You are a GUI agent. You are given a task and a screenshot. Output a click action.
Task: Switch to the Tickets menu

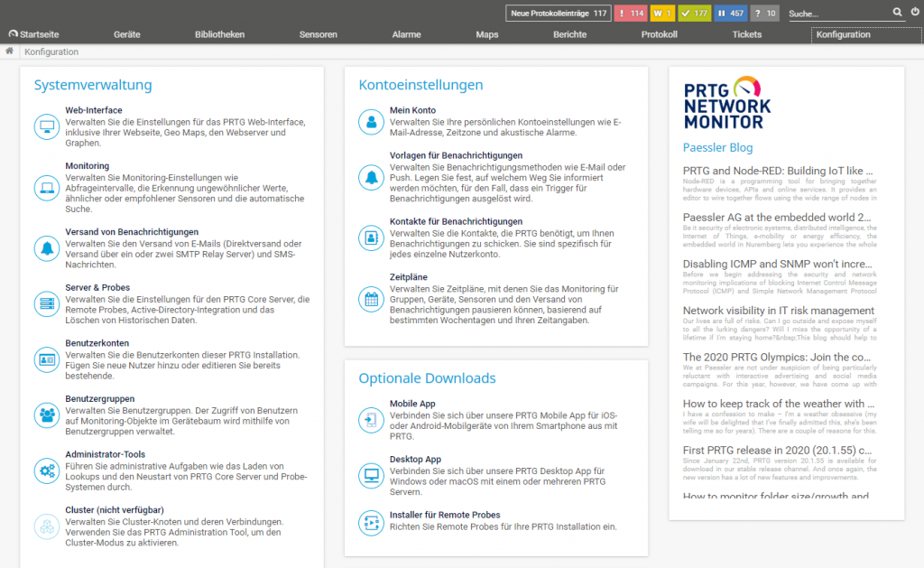point(746,35)
